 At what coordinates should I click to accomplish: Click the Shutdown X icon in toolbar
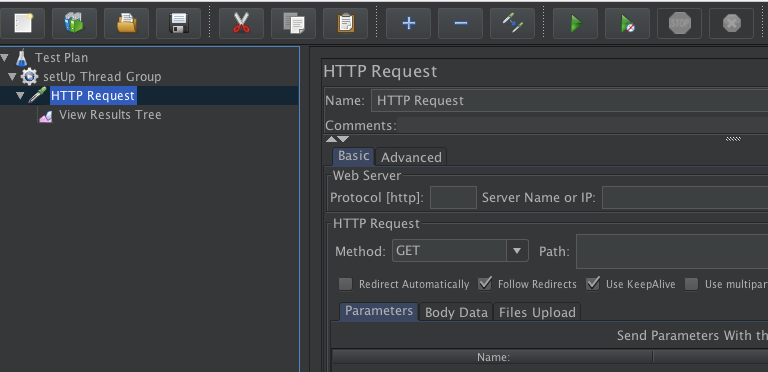coord(731,23)
